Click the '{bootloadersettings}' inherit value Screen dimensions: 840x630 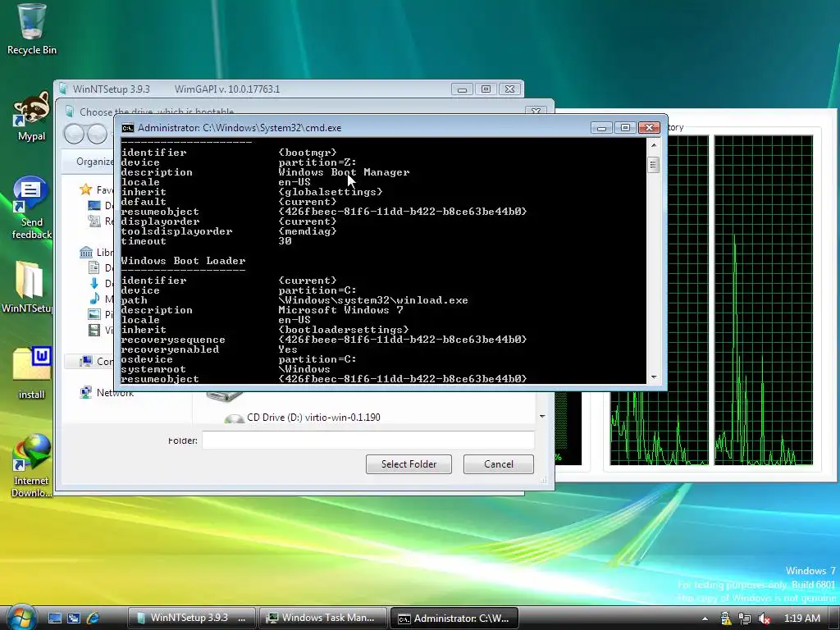click(x=344, y=330)
